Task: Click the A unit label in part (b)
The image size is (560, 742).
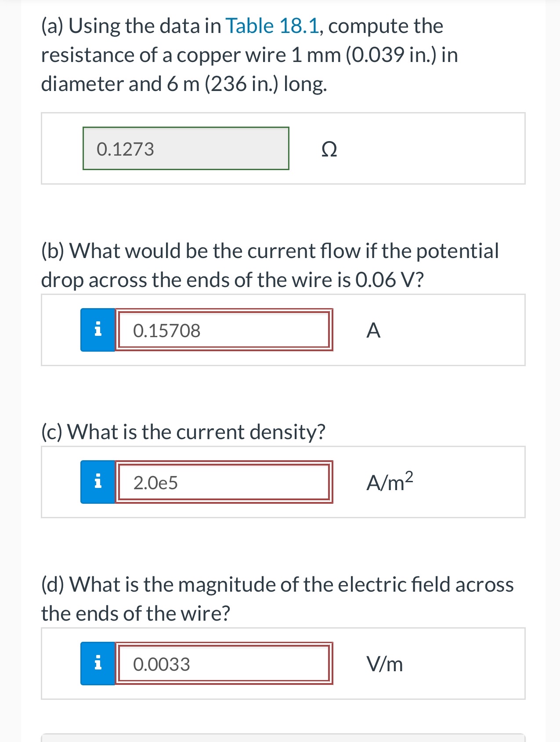Action: [374, 331]
